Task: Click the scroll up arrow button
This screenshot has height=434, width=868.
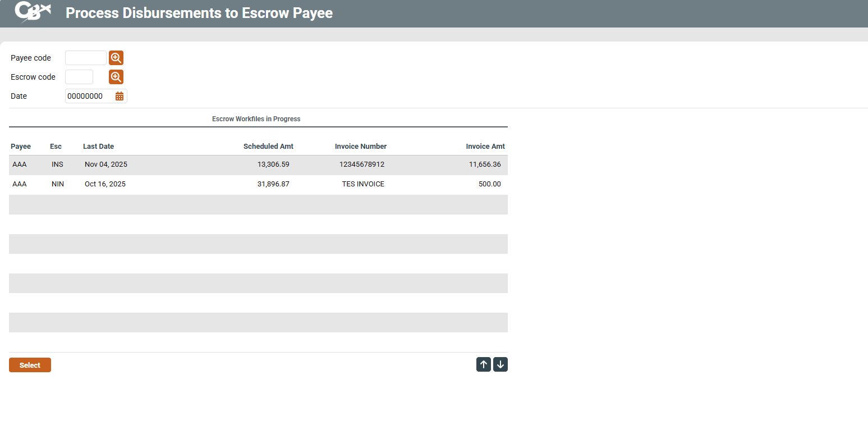Action: click(x=484, y=364)
